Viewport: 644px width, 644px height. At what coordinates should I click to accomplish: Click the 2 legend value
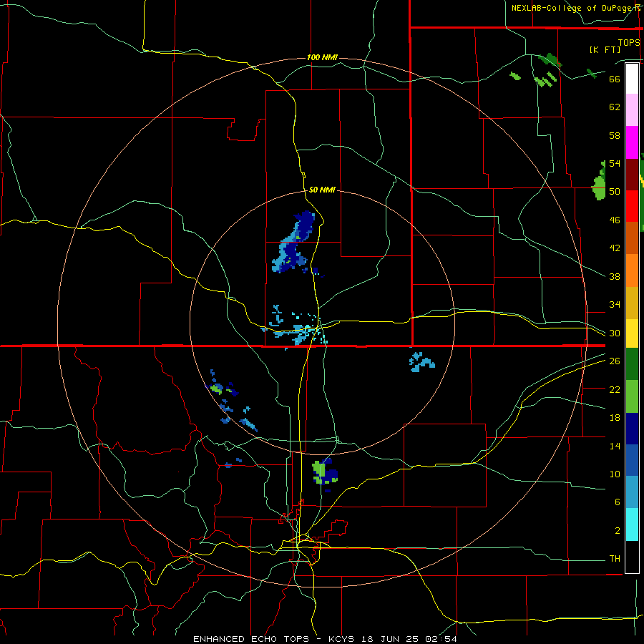coord(618,531)
